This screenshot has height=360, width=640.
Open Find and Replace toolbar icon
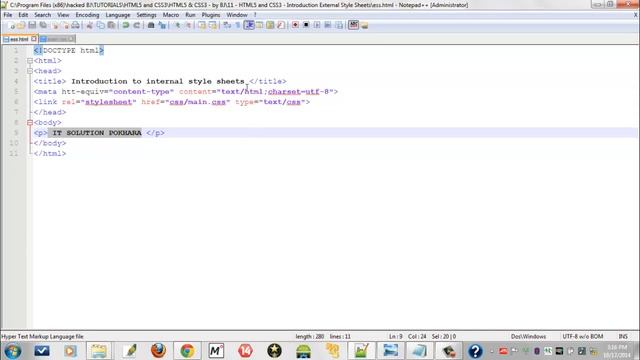(x=162, y=25)
